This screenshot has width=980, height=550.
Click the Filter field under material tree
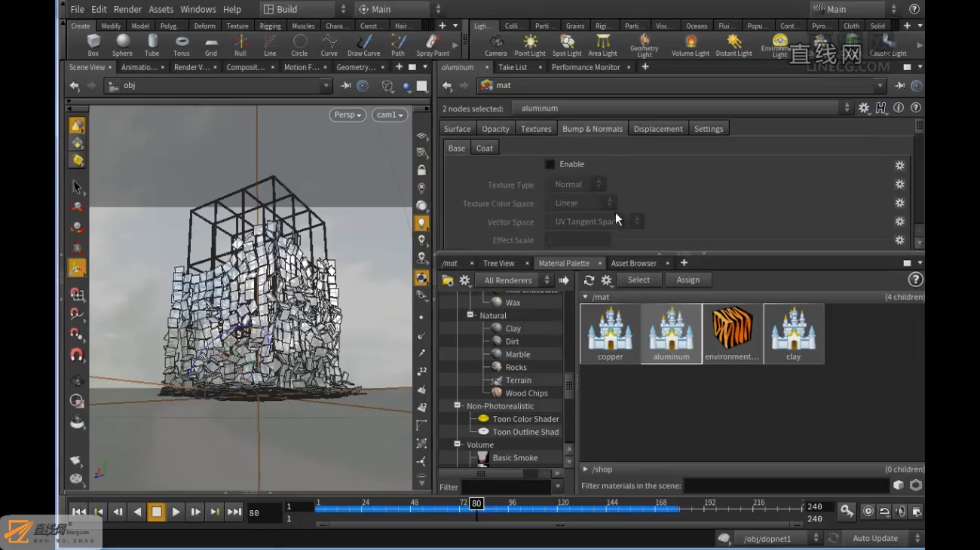(x=507, y=487)
